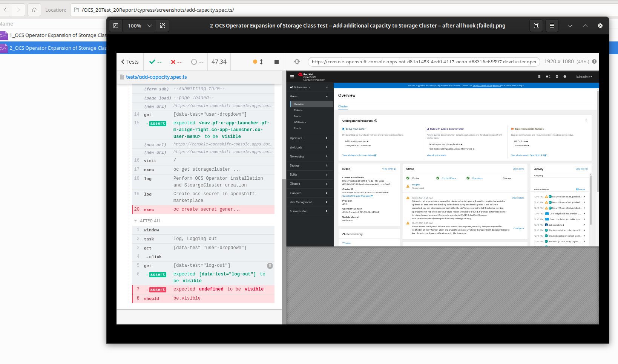Select the shrink-to-fit zoom icon
Viewport: 618px width, 364px height.
pos(116,26)
